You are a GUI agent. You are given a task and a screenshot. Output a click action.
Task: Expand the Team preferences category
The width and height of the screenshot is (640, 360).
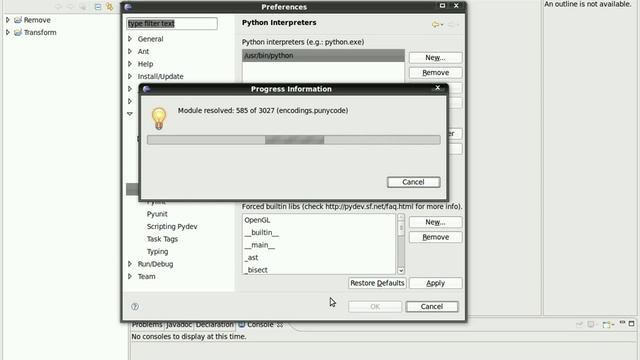130,276
